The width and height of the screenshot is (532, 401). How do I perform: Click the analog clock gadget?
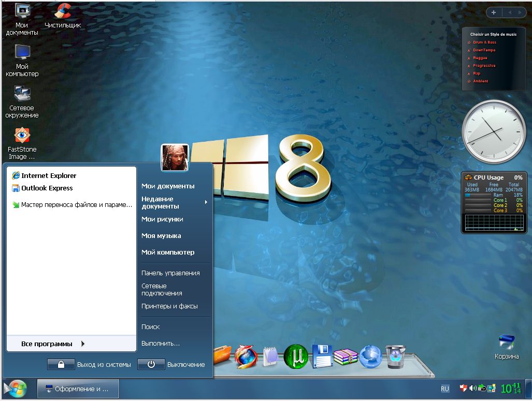(494, 131)
